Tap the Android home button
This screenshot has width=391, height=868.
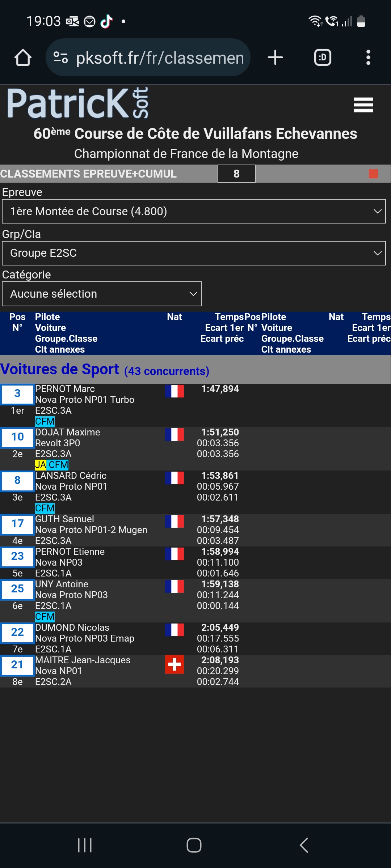click(x=194, y=845)
